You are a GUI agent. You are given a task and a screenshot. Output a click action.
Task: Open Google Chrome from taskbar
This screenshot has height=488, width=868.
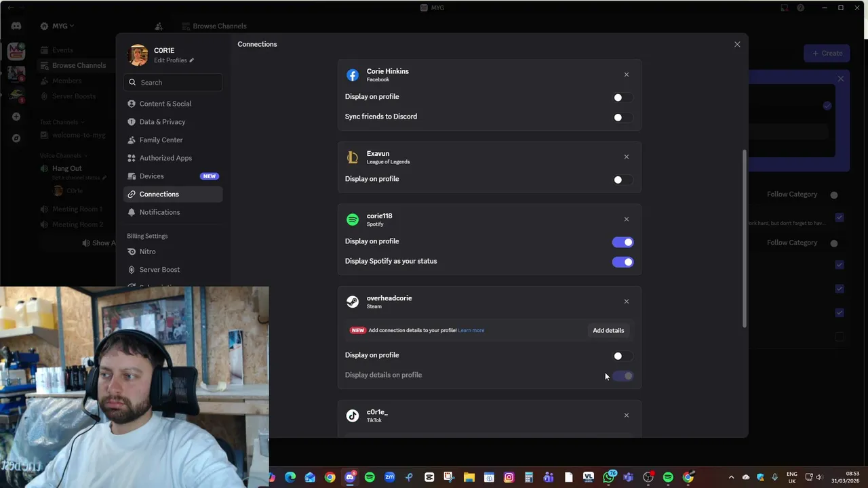coord(330,477)
